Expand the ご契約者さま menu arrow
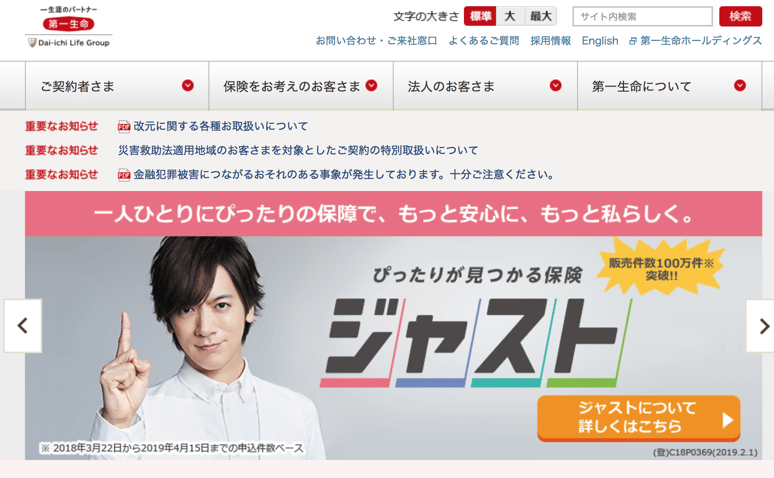The width and height of the screenshot is (774, 478). [x=188, y=86]
